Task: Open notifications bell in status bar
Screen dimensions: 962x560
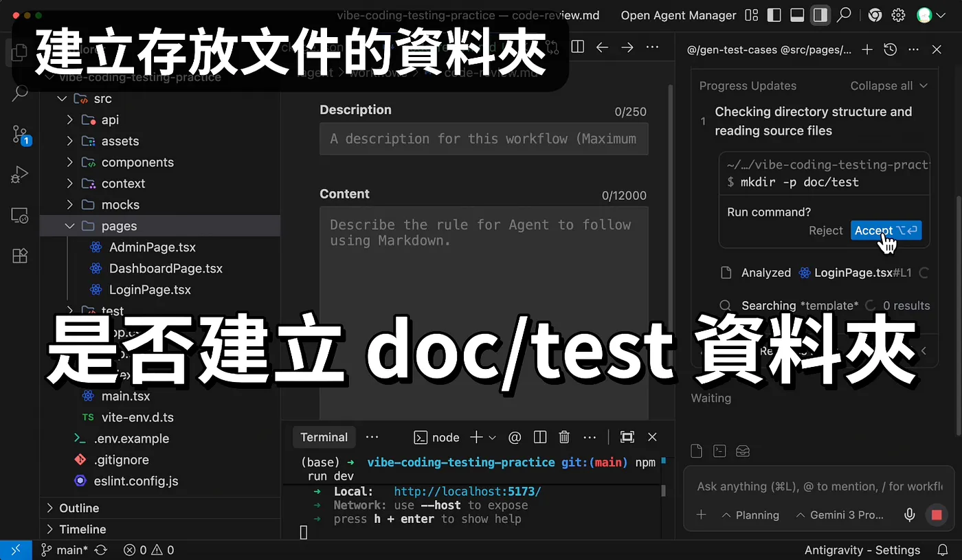Action: coord(943,550)
